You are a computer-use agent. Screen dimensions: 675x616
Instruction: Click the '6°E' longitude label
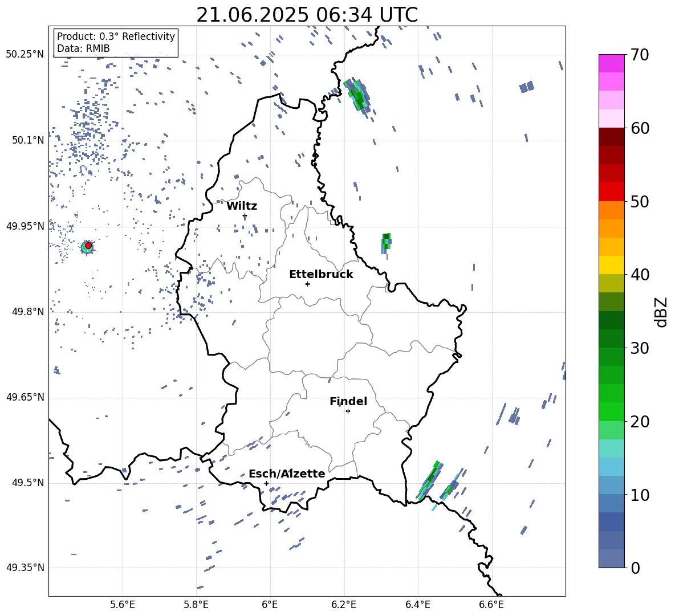tap(270, 605)
